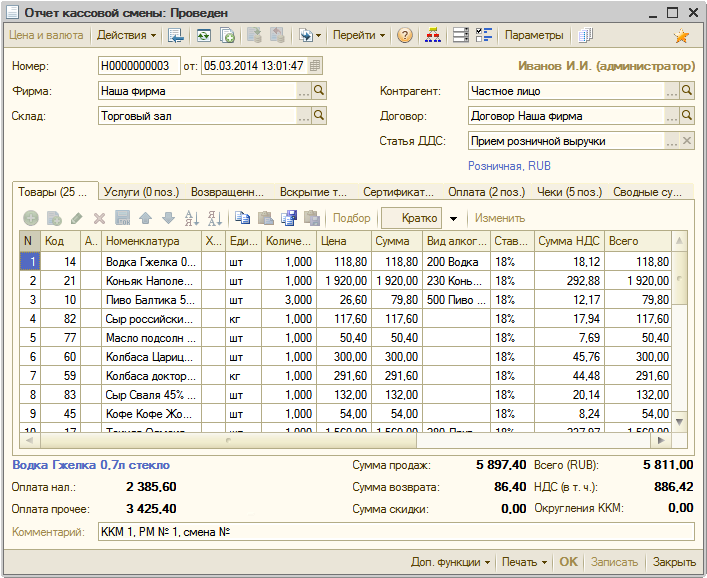This screenshot has height=578, width=707.
Task: Click the sort ascending icon in table toolbar
Action: (x=192, y=218)
